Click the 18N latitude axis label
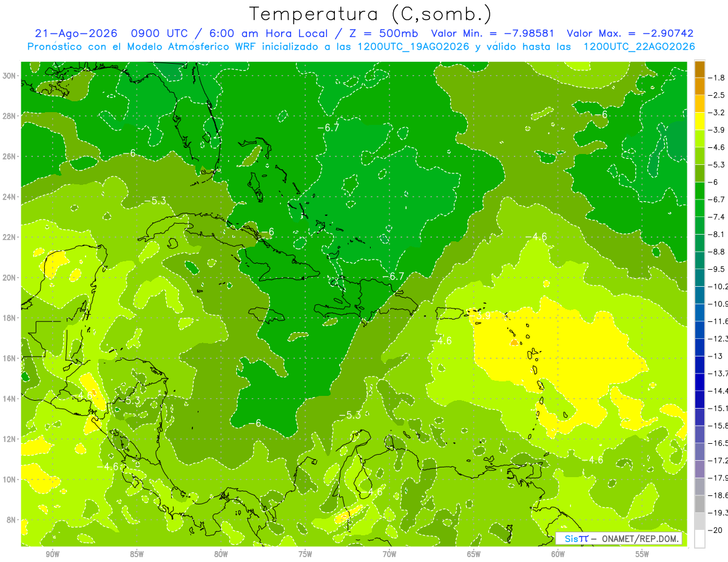Viewport: 728px width, 562px height. coord(10,318)
